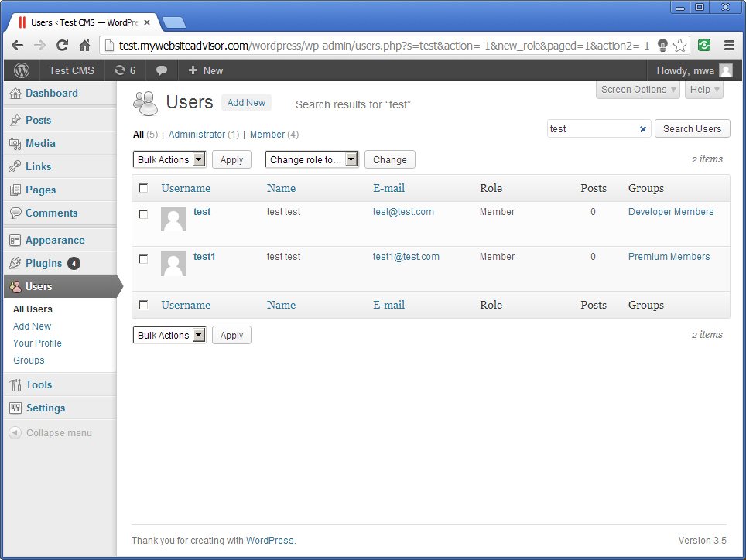Viewport: 746px width, 560px height.
Task: Click the Search Users button
Action: (x=693, y=129)
